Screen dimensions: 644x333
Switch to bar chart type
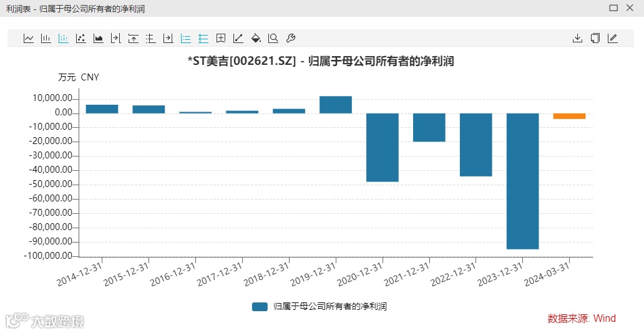46,39
